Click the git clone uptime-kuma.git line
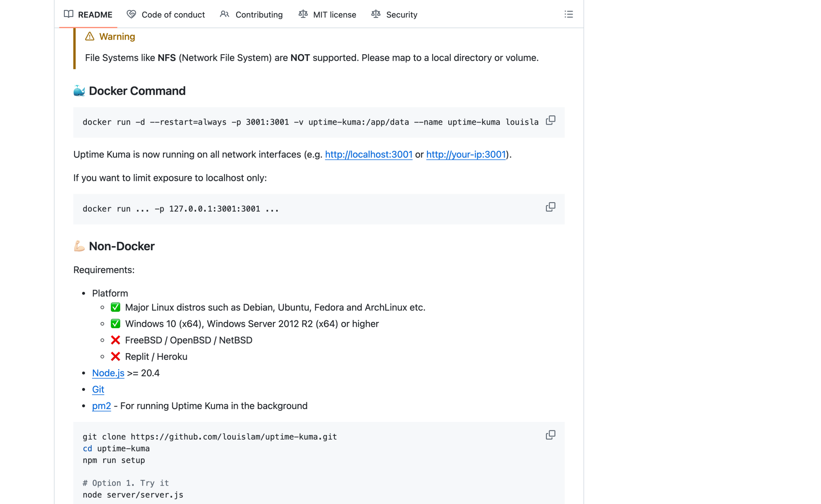821x504 pixels. [x=210, y=437]
